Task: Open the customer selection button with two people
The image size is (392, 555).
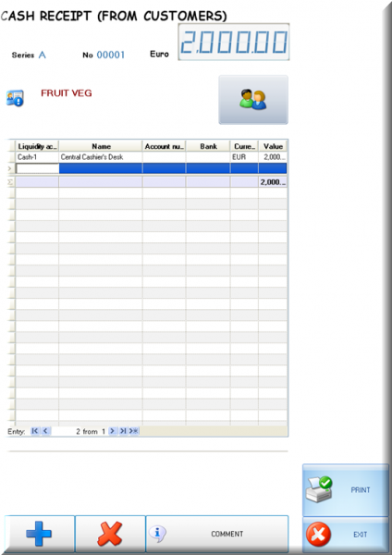Action: [x=253, y=100]
